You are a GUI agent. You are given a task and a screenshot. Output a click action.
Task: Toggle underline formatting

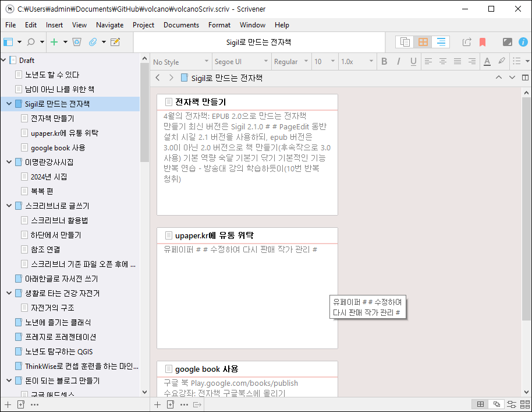413,61
